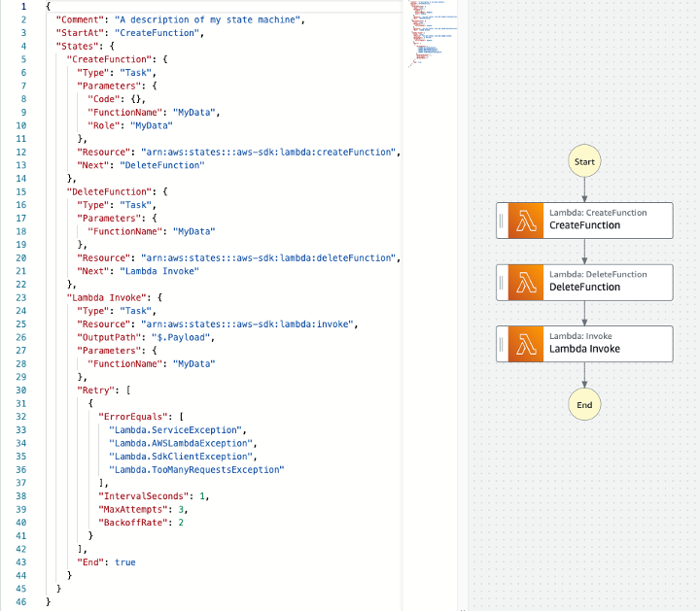This screenshot has height=612, width=700.
Task: Select the DeleteFunction state label in graph
Action: point(584,287)
